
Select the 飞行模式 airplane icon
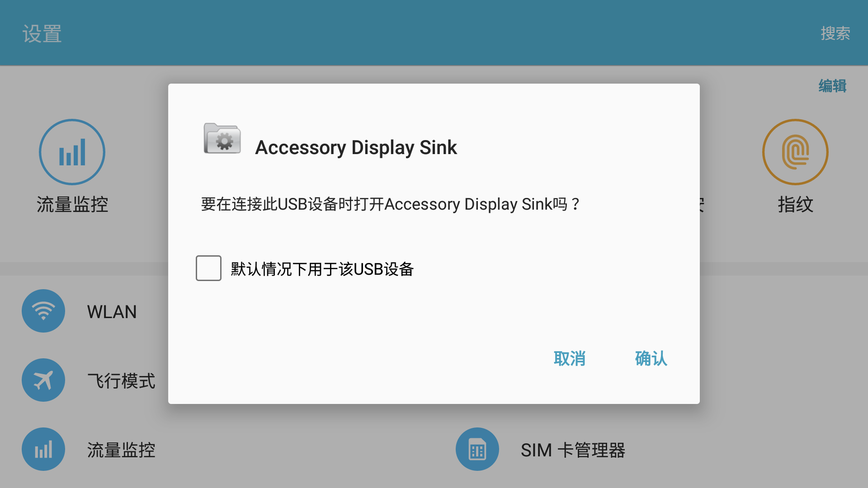tap(43, 380)
